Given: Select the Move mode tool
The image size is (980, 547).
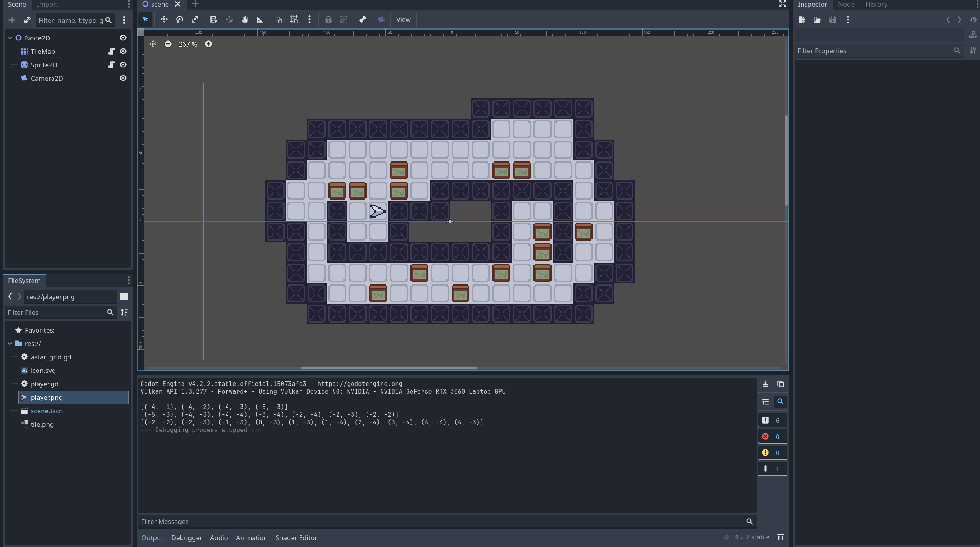Looking at the screenshot, I should pyautogui.click(x=164, y=20).
